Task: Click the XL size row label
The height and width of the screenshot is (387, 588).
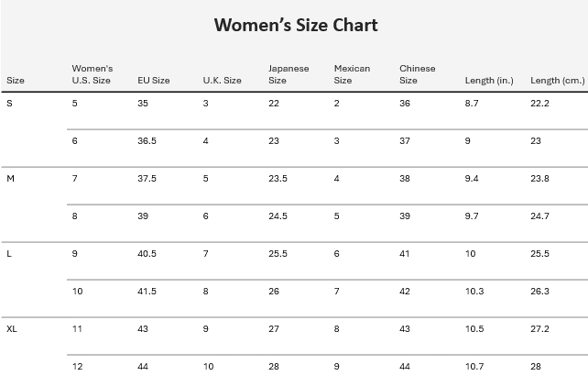Action: [x=12, y=329]
